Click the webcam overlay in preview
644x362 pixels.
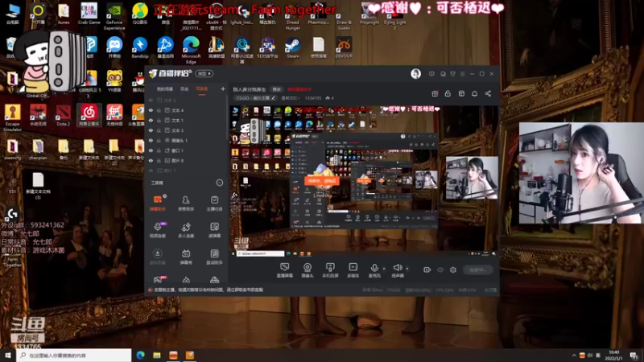[472, 178]
